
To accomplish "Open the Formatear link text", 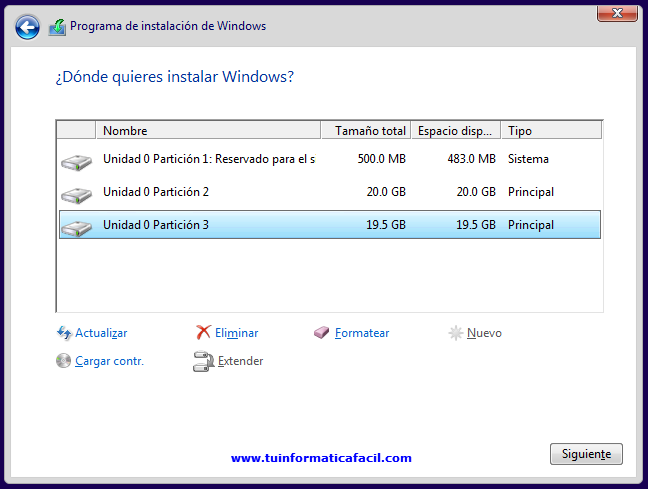I will click(362, 333).
